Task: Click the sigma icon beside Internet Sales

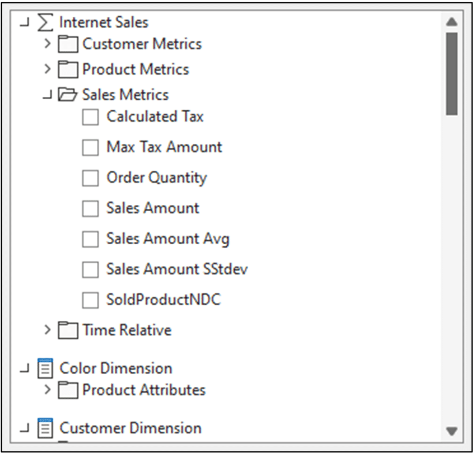Action: tap(45, 23)
